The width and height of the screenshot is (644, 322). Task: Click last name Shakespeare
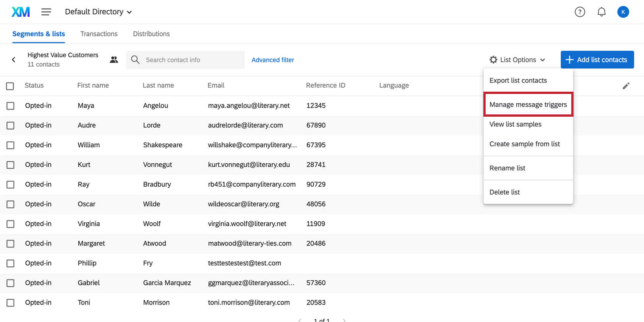coord(163,145)
